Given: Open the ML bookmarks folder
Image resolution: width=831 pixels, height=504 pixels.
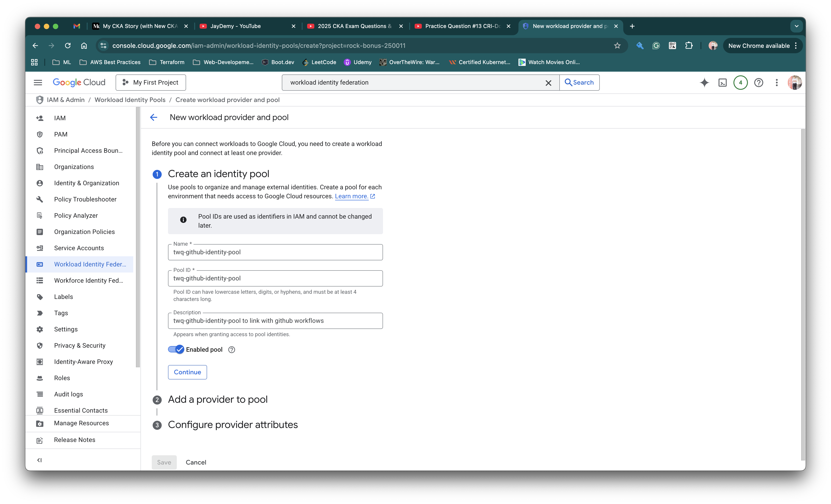Looking at the screenshot, I should point(62,62).
